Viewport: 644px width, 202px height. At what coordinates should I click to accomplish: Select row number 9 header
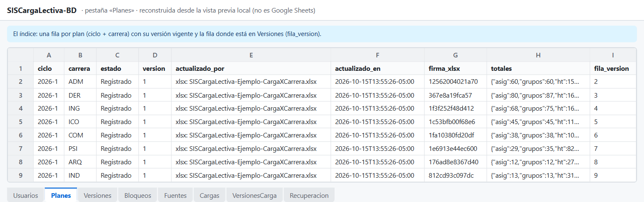pos(21,176)
